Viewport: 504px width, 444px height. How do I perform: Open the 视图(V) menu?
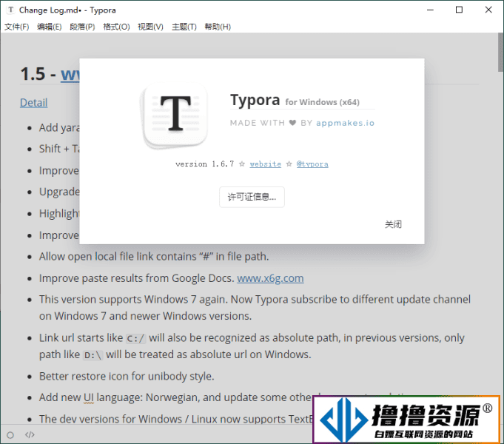150,27
